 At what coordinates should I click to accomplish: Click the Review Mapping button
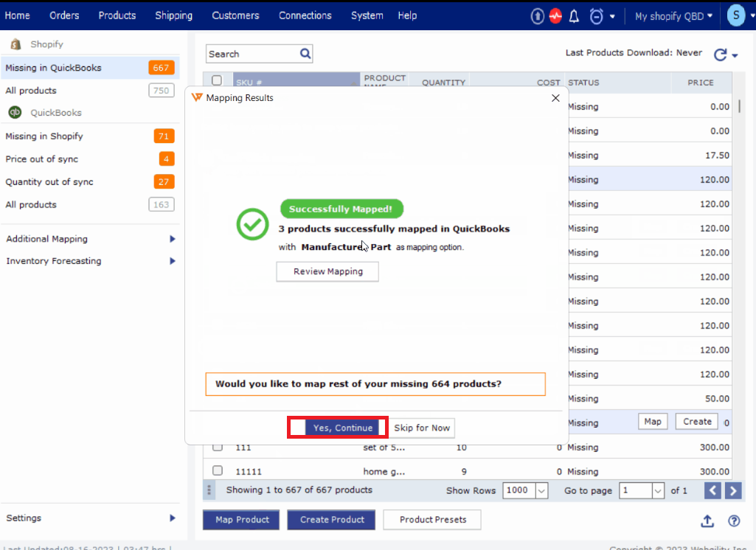coord(327,271)
